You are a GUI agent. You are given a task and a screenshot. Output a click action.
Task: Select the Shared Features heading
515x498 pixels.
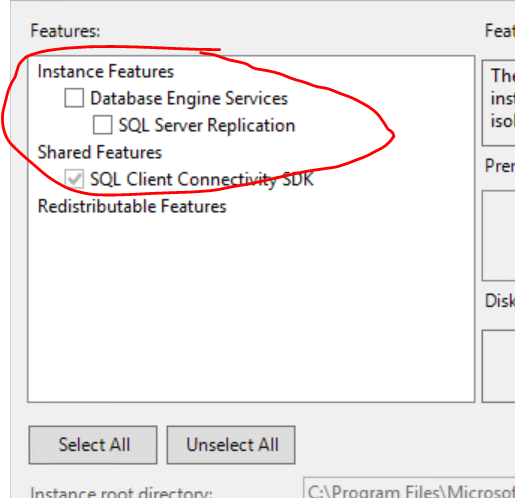(x=100, y=152)
